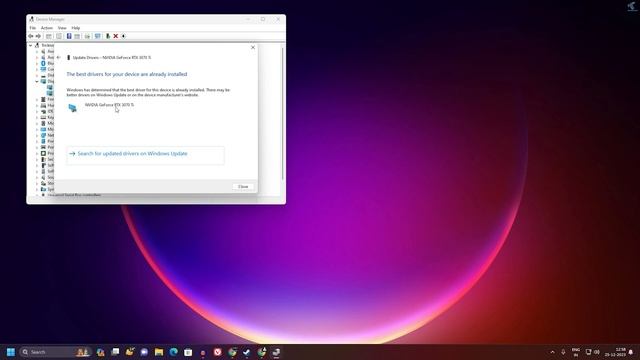640x360 pixels.
Task: Expand the System devices category
Action: [x=37, y=189]
